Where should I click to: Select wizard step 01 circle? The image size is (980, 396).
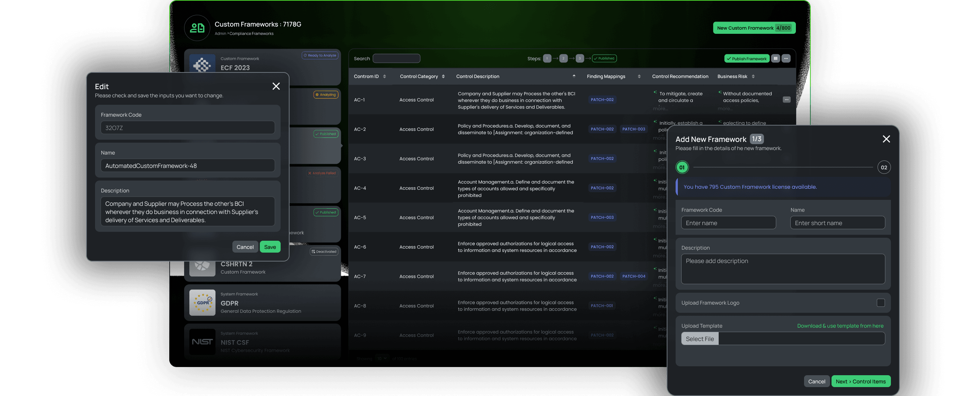[682, 168]
